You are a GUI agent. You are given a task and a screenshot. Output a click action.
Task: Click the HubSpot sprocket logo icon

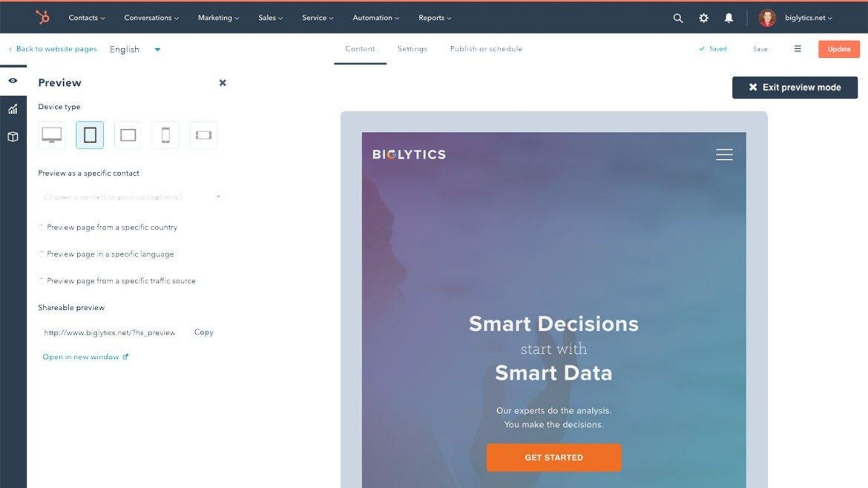tap(43, 17)
